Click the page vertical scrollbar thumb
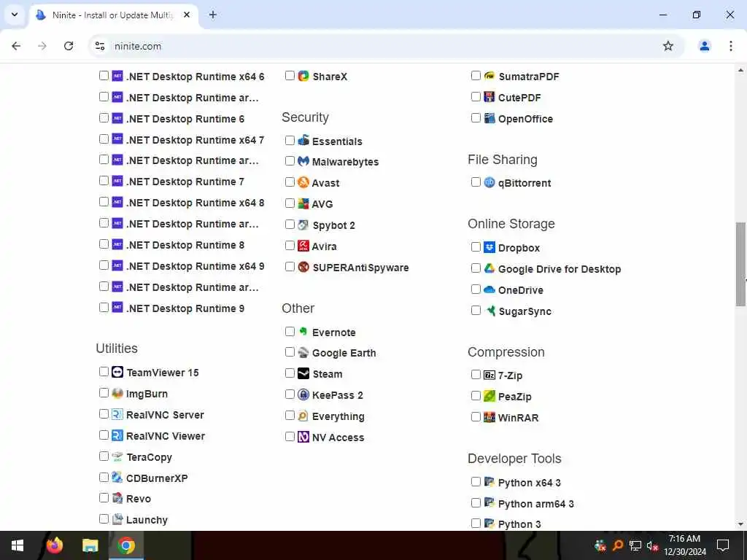 (740, 264)
